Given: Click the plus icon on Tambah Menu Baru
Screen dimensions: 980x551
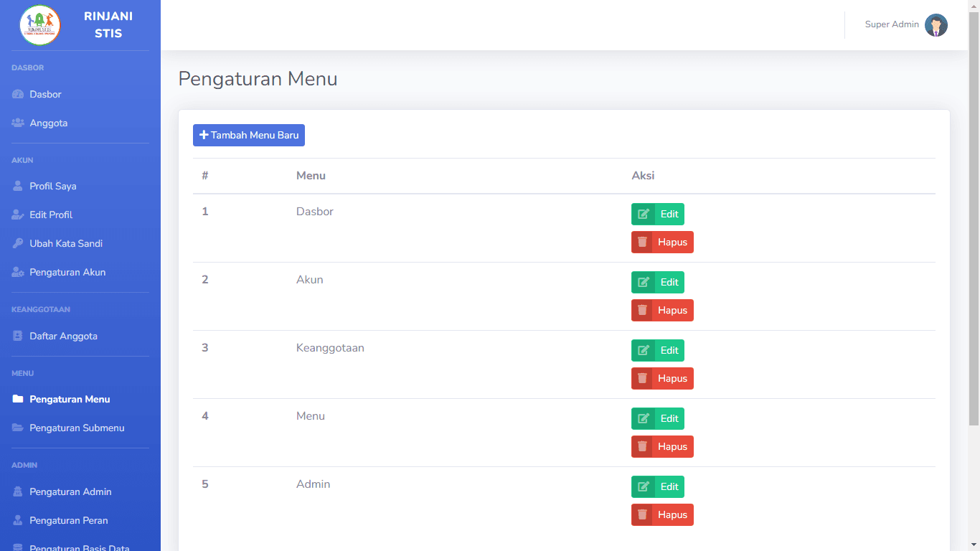Looking at the screenshot, I should click(x=204, y=136).
